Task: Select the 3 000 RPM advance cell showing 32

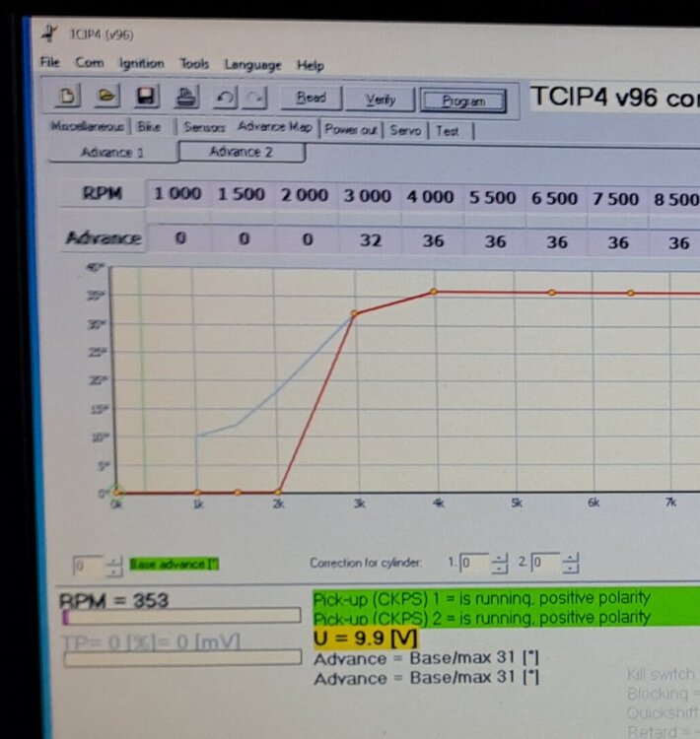Action: (x=370, y=240)
